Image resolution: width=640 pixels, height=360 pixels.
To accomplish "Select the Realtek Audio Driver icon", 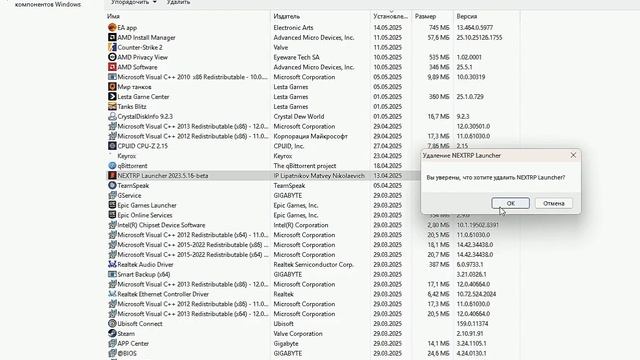I will click(x=112, y=264).
